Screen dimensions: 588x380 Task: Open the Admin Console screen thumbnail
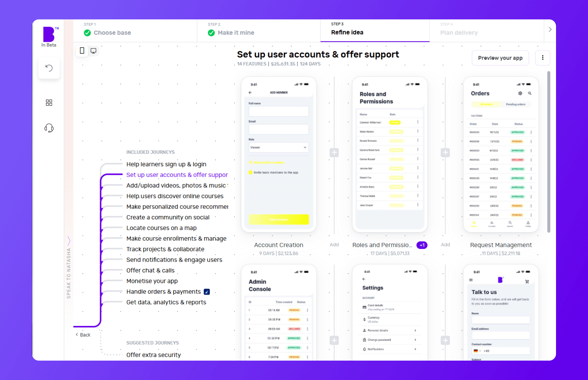pos(279,312)
